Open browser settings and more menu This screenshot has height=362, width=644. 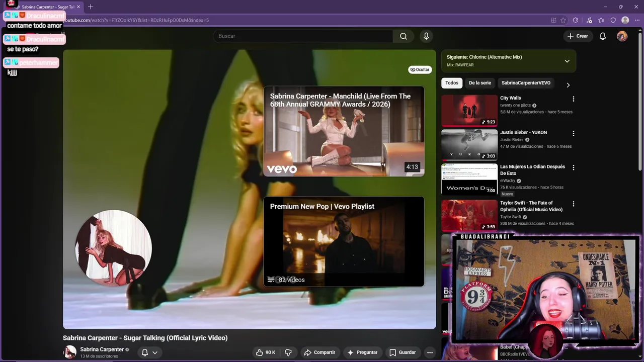(637, 20)
